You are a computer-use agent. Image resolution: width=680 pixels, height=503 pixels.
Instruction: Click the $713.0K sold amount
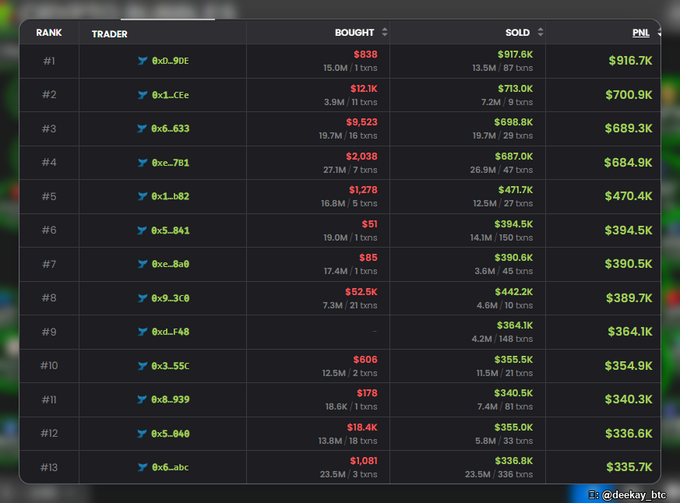coord(515,89)
